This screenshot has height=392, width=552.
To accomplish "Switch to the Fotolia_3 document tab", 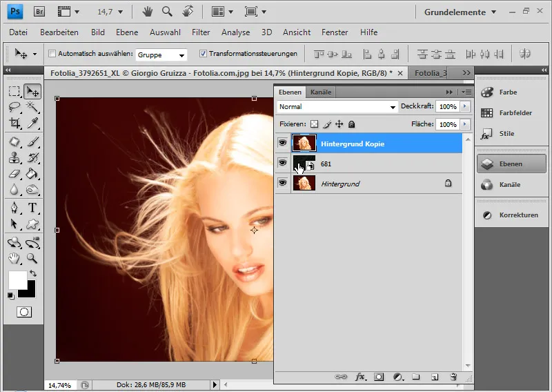I will click(x=431, y=73).
